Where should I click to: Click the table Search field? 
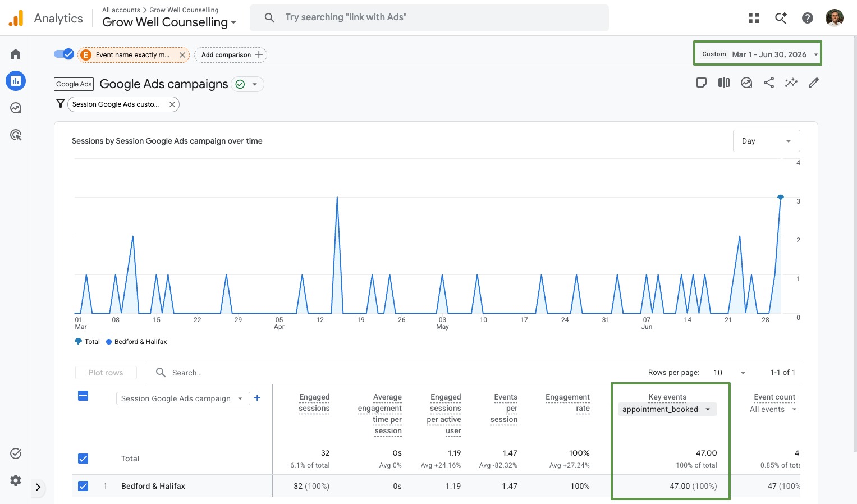coord(187,373)
